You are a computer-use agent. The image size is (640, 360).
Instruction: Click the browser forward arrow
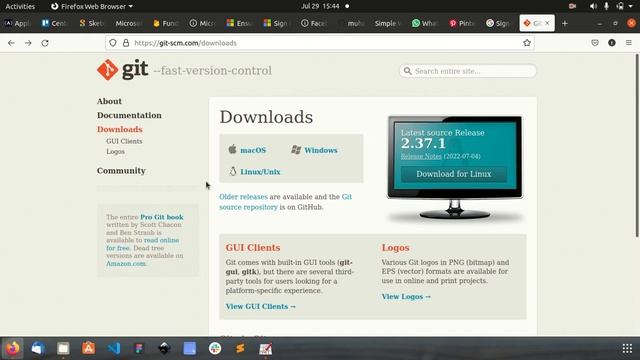(x=28, y=43)
